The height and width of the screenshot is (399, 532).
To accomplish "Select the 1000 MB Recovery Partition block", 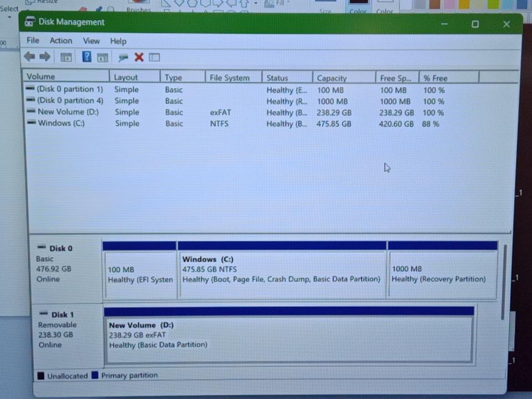I will click(442, 270).
